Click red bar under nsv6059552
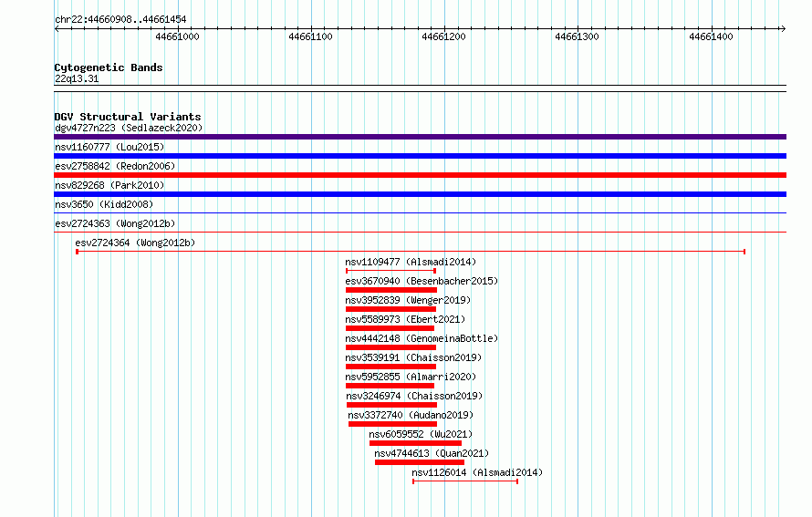This screenshot has height=517, width=812. click(415, 443)
